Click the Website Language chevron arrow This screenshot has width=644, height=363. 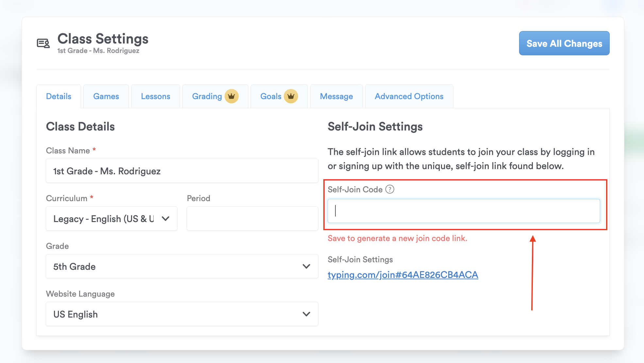click(306, 314)
